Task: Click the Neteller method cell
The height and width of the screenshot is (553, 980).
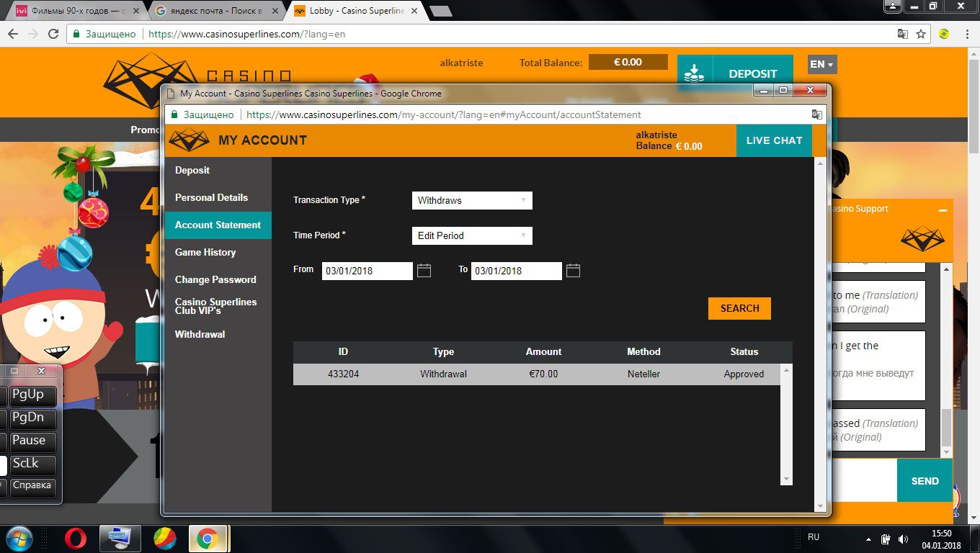Action: point(643,374)
